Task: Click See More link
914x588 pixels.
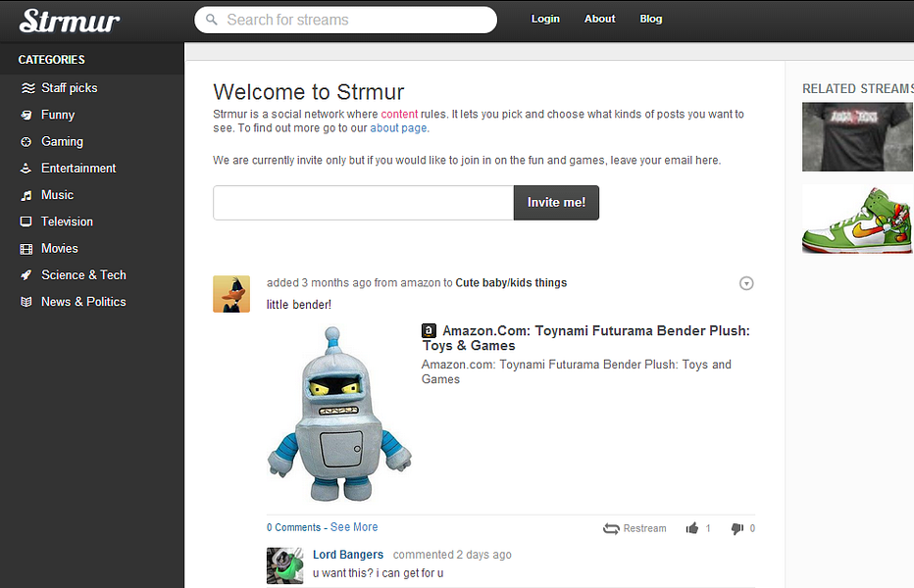Action: pos(354,527)
